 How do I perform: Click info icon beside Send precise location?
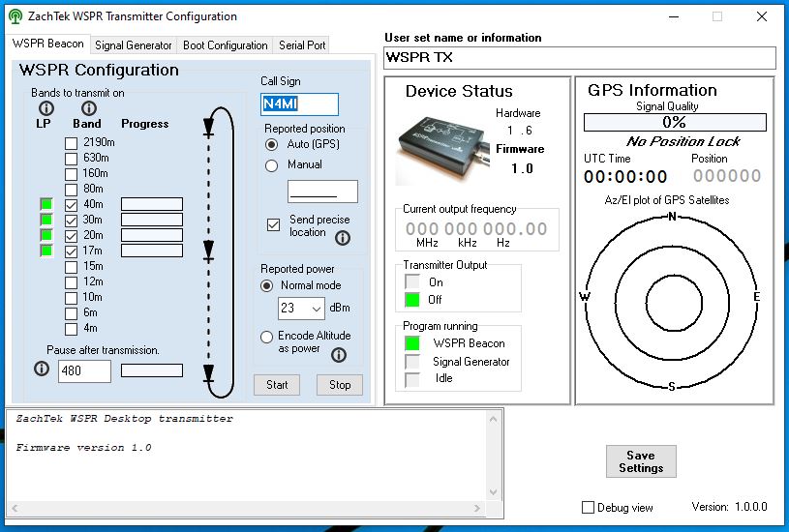click(x=343, y=237)
